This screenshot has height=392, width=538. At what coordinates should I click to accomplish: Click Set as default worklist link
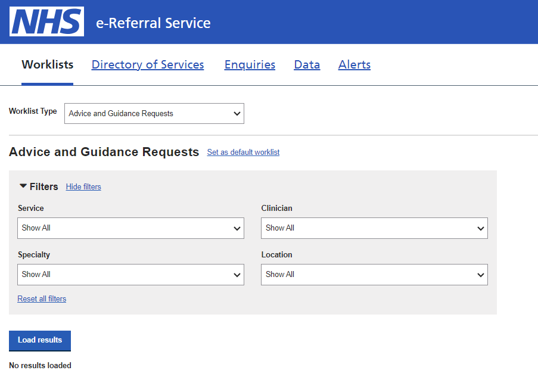(243, 153)
